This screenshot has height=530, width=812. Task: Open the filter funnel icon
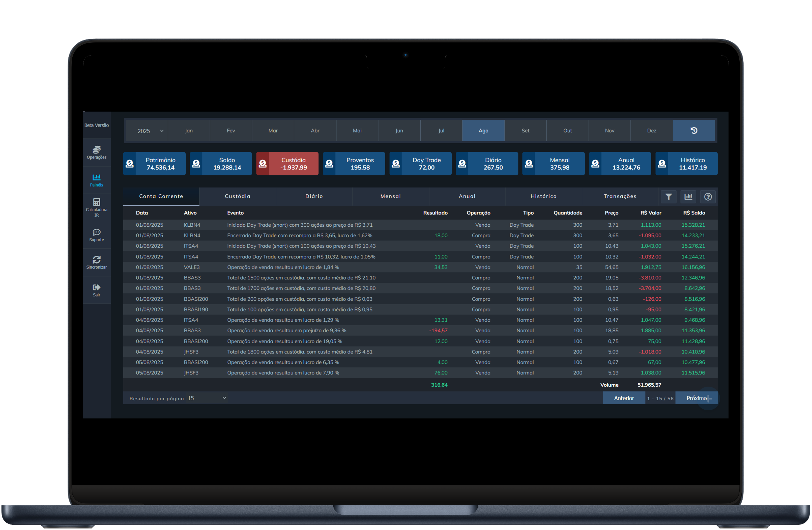click(x=668, y=197)
